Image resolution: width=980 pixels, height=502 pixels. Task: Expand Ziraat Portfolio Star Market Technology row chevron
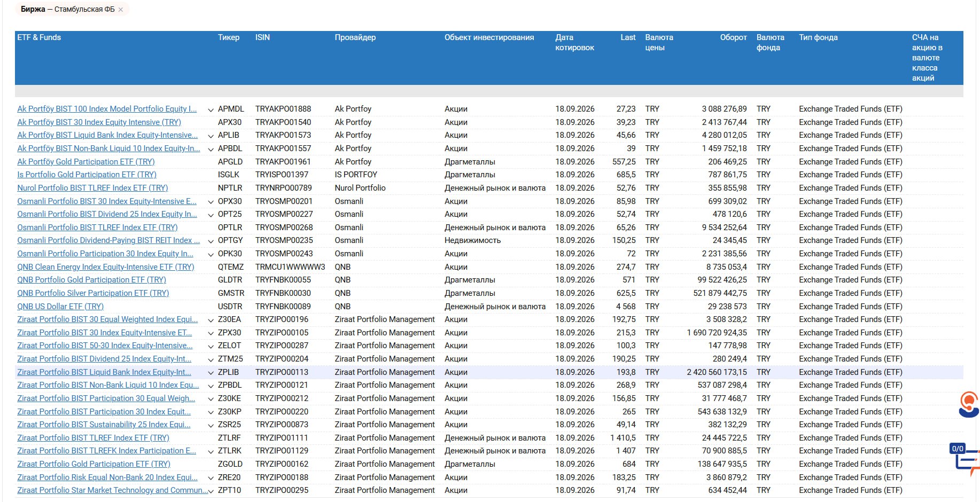pos(211,491)
